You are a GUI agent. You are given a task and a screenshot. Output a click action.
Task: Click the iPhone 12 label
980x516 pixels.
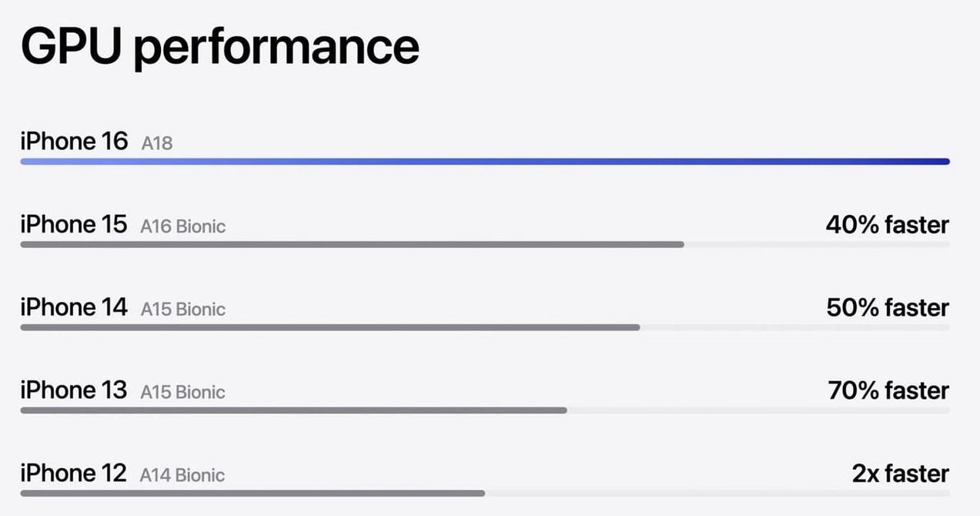73,473
